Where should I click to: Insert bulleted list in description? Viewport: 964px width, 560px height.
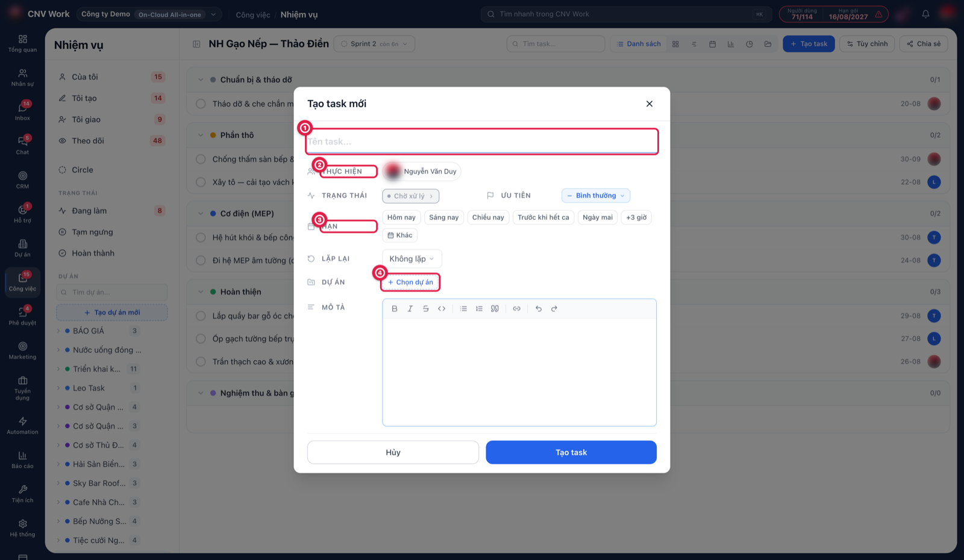463,308
